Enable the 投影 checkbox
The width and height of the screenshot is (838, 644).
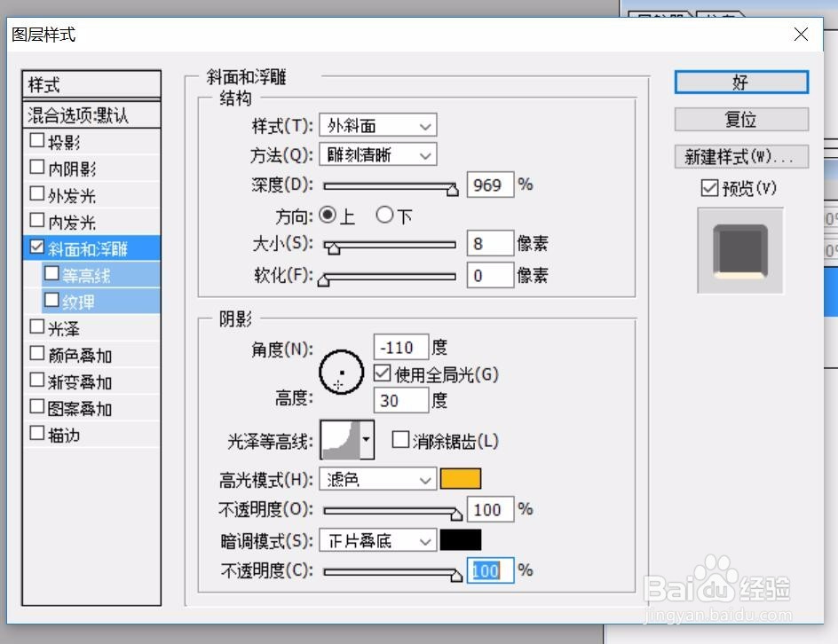click(37, 140)
